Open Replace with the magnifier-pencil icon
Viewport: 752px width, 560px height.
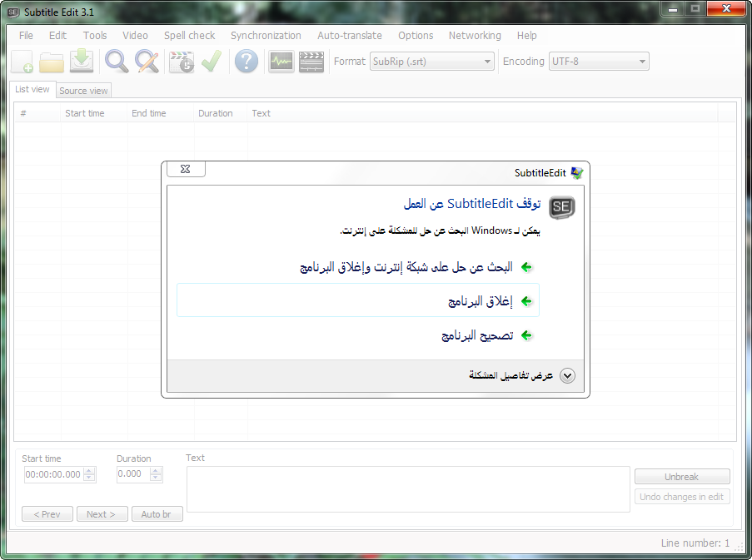[147, 62]
